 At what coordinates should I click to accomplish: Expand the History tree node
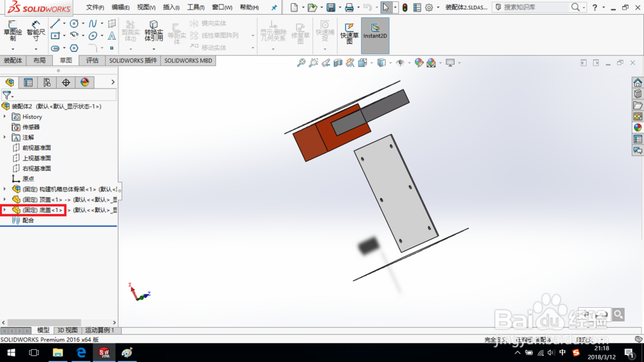tap(5, 117)
